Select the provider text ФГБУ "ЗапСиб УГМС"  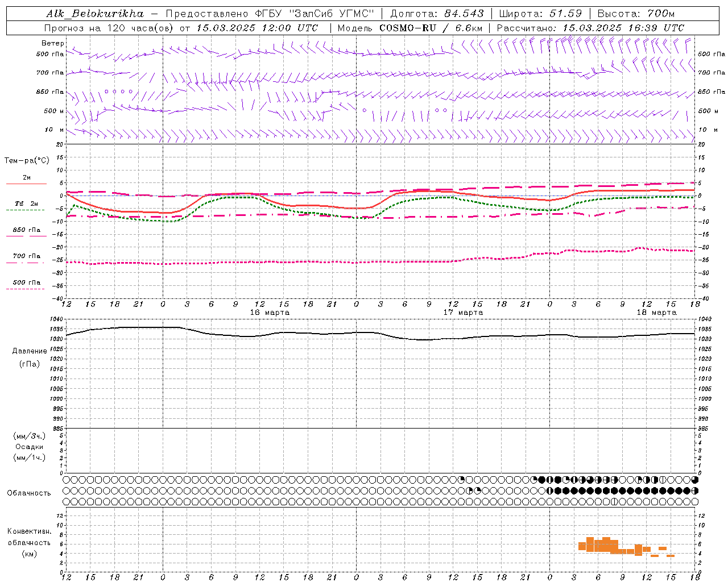[315, 14]
